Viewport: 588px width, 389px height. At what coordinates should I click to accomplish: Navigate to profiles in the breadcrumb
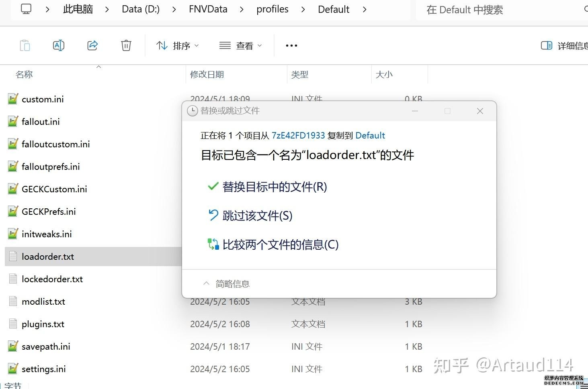tap(272, 9)
